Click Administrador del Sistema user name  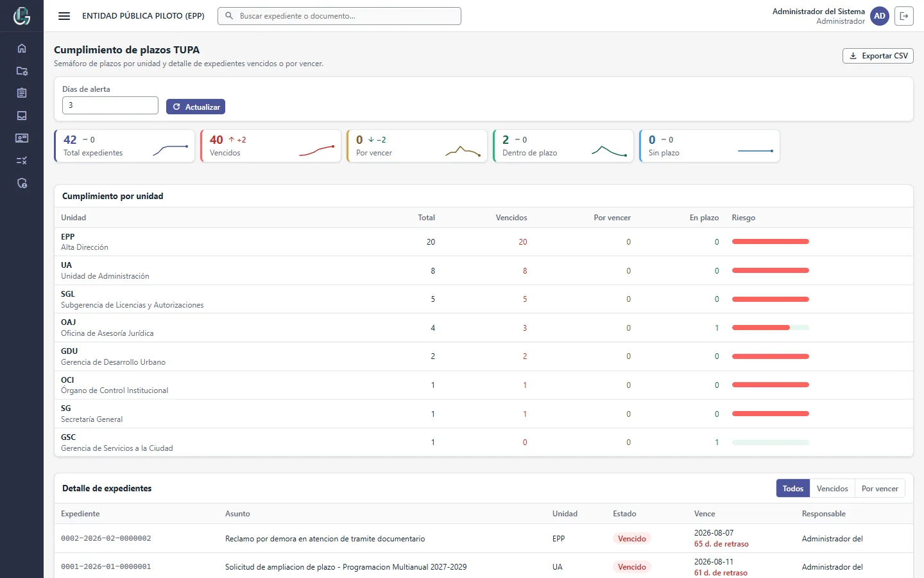819,12
